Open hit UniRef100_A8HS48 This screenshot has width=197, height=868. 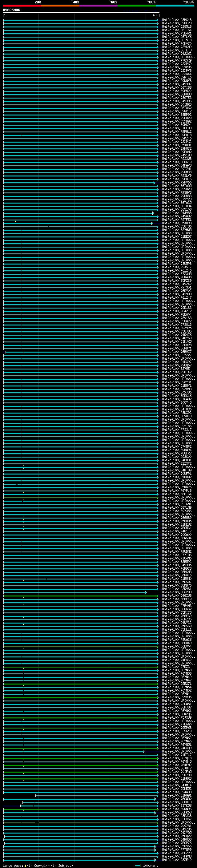tap(177, 20)
